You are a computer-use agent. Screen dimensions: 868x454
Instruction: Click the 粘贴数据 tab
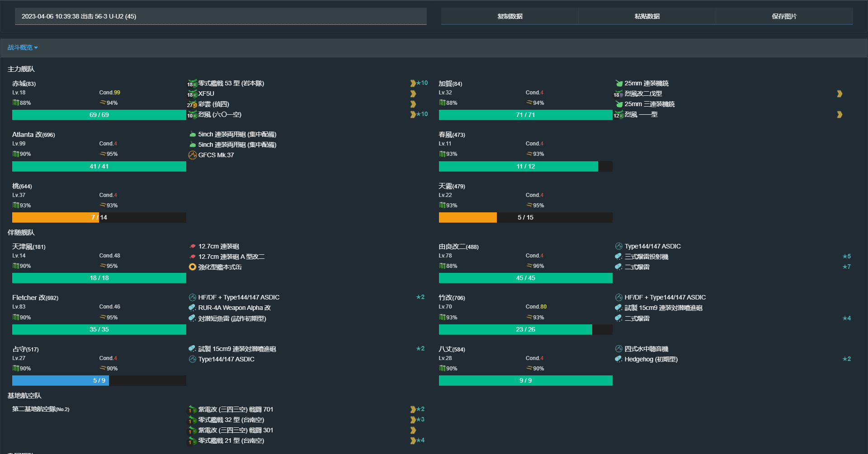tap(646, 16)
